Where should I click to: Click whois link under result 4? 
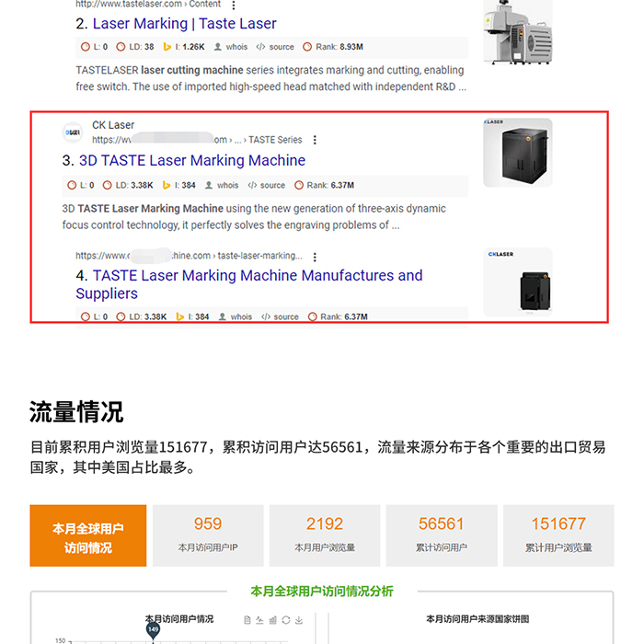(x=236, y=316)
